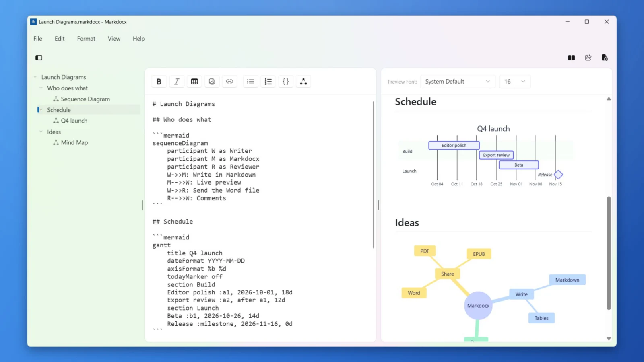Click the Share mind map node

point(448,274)
